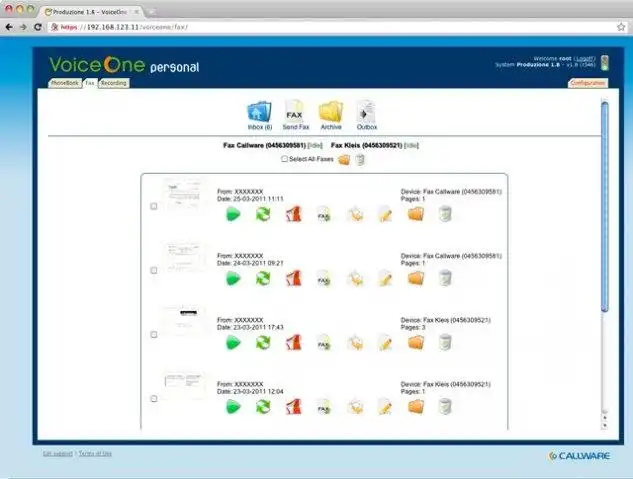Click green play icon for 23-03-2011 12:04 fax

233,407
